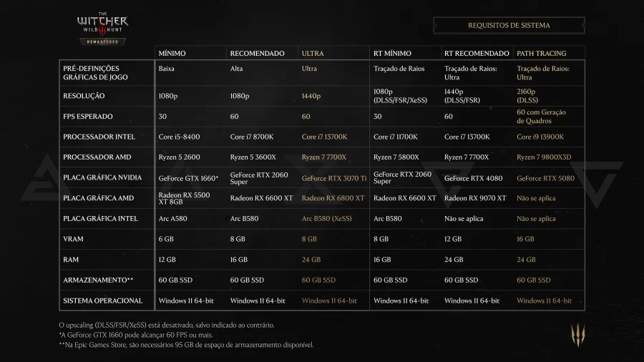This screenshot has height=362, width=644.
Task: Select the Ryzen 5 2600 cell
Action: click(179, 157)
